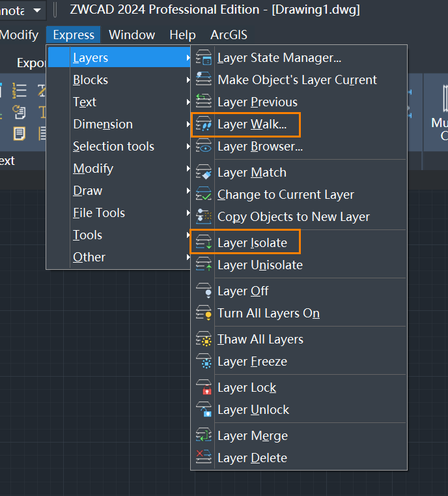Choose Layer State Manager... entry

(x=299, y=57)
